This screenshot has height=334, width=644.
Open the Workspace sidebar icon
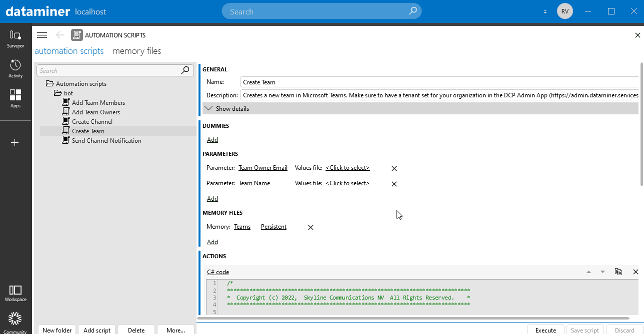tap(15, 293)
